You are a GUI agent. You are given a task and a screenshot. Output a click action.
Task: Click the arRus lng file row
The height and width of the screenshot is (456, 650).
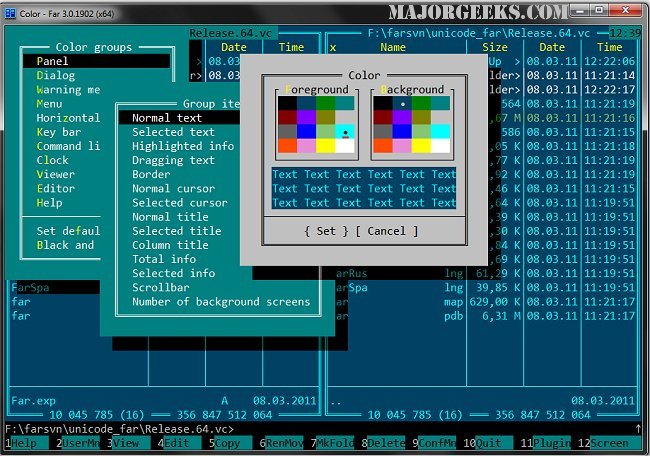pyautogui.click(x=485, y=273)
